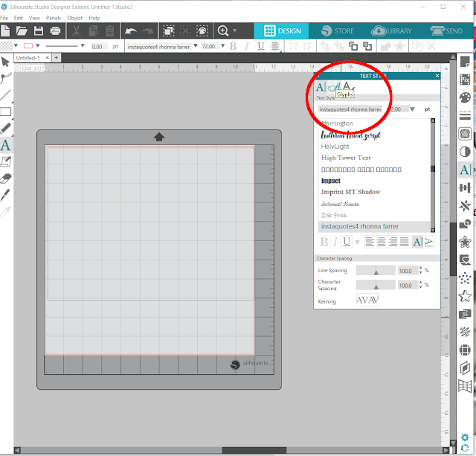Viewport: 476px width, 456px height.
Task: Open the Line Style panel icon
Action: point(465,115)
